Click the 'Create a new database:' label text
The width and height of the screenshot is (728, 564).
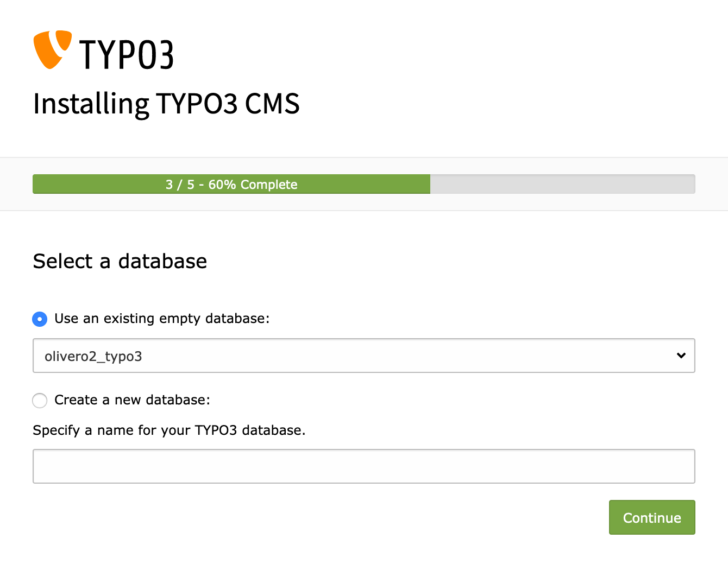pos(132,400)
